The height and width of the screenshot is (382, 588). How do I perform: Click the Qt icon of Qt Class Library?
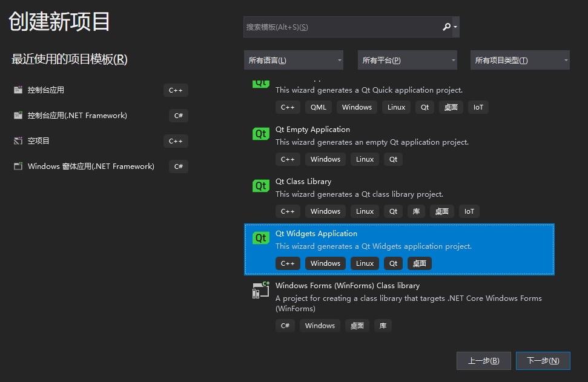tap(260, 186)
